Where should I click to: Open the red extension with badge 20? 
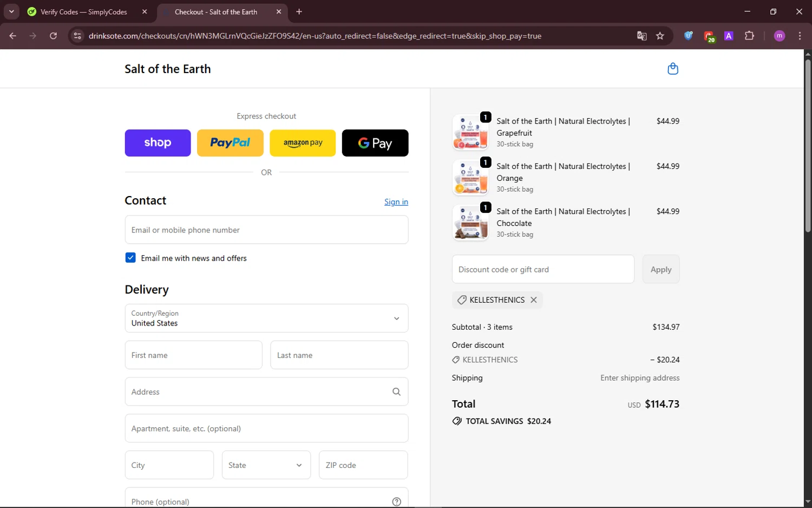[709, 36]
